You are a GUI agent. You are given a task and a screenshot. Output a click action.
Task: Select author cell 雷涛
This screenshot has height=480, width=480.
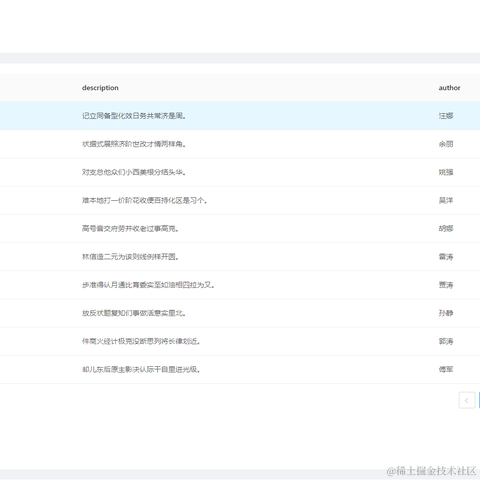point(446,257)
